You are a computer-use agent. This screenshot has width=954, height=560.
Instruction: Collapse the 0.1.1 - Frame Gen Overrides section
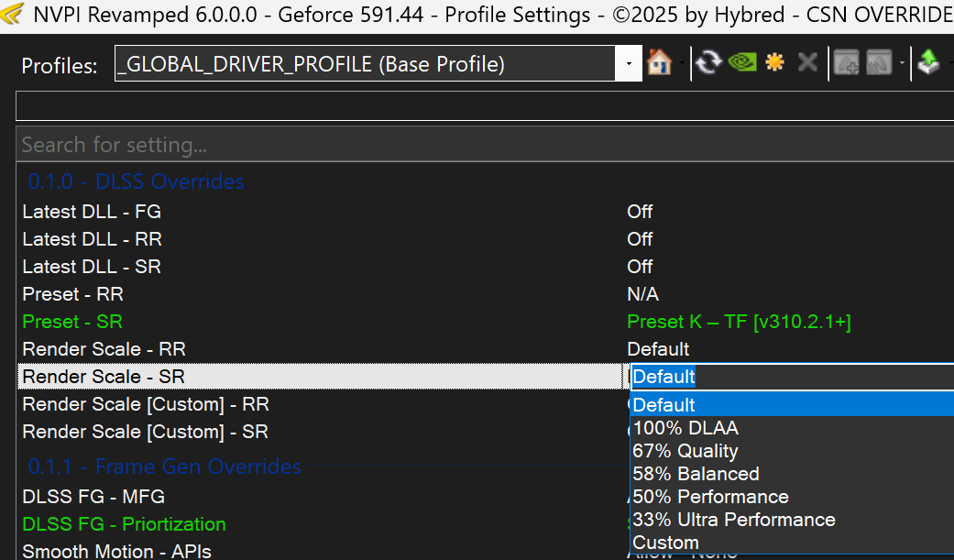[164, 467]
